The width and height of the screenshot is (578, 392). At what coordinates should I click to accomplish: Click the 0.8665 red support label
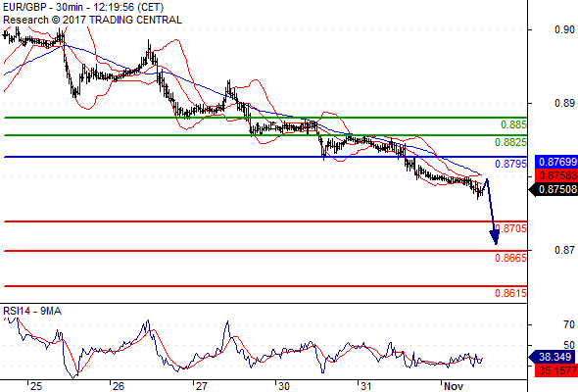511,258
